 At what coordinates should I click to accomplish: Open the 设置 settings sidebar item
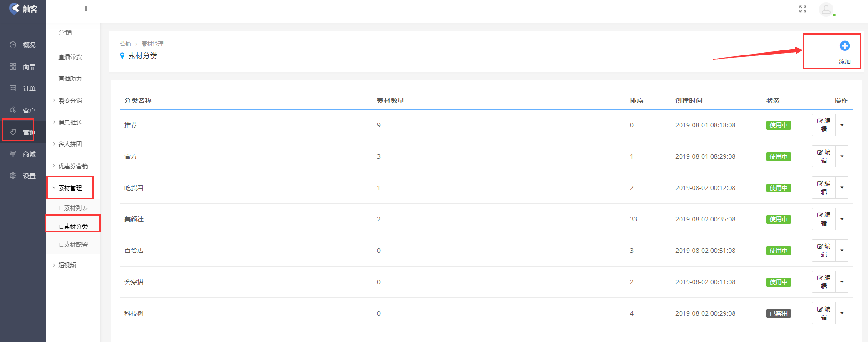23,176
